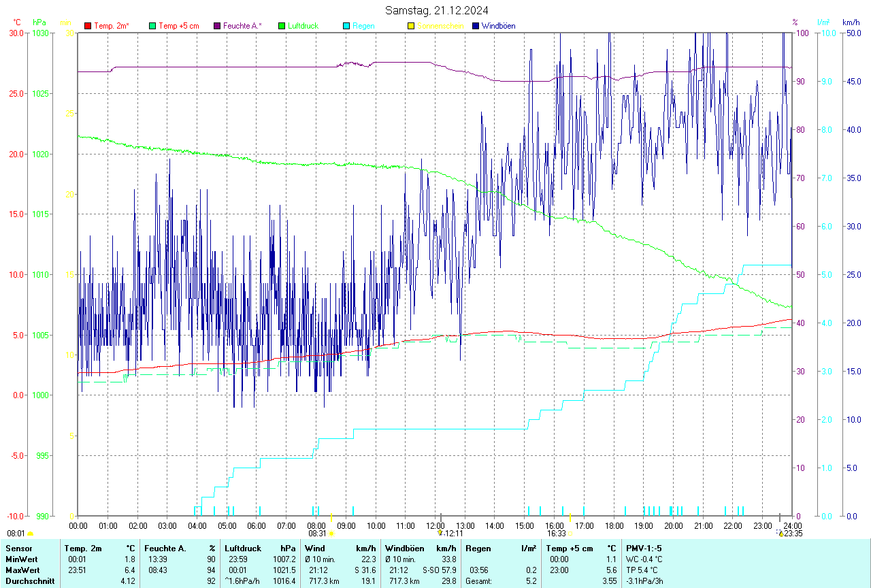The width and height of the screenshot is (871, 588).
Task: Click the yellow Sonnenschein legend swatch
Action: 411,26
